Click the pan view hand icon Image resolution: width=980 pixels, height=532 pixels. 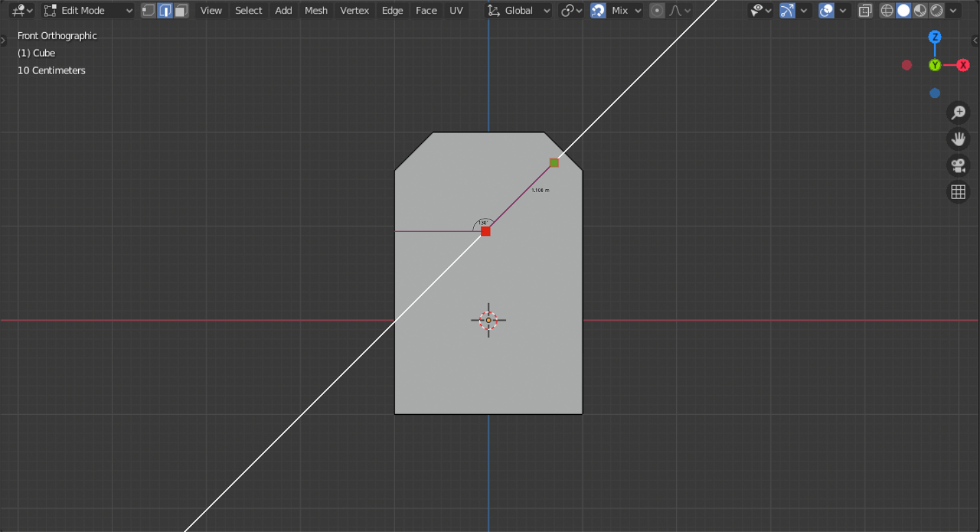pyautogui.click(x=958, y=139)
